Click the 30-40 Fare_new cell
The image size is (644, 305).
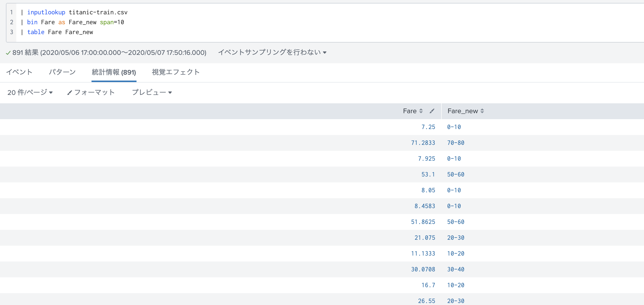[456, 269]
